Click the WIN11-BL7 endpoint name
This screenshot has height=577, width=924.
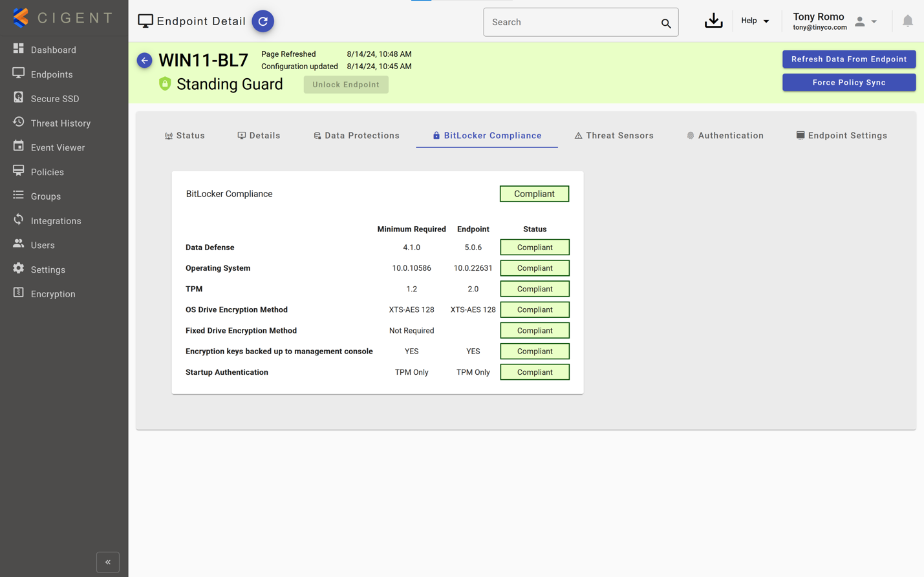203,60
